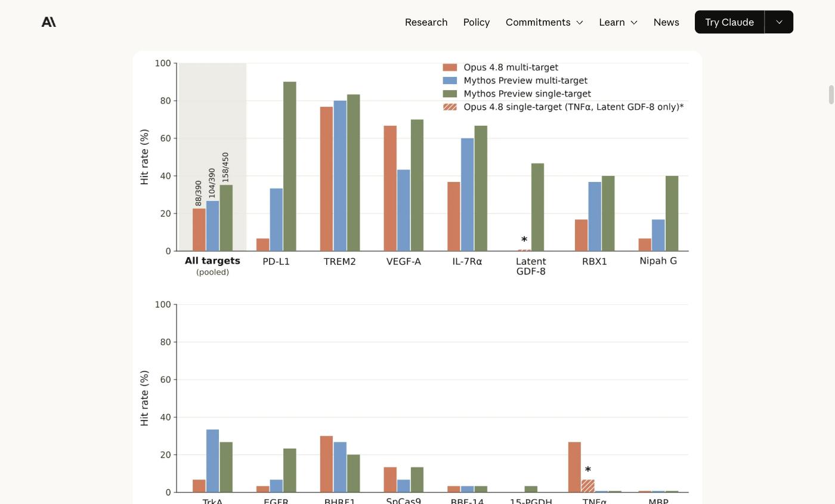This screenshot has height=504, width=835.
Task: Click the orange BHRF1 bar
Action: pyautogui.click(x=326, y=464)
